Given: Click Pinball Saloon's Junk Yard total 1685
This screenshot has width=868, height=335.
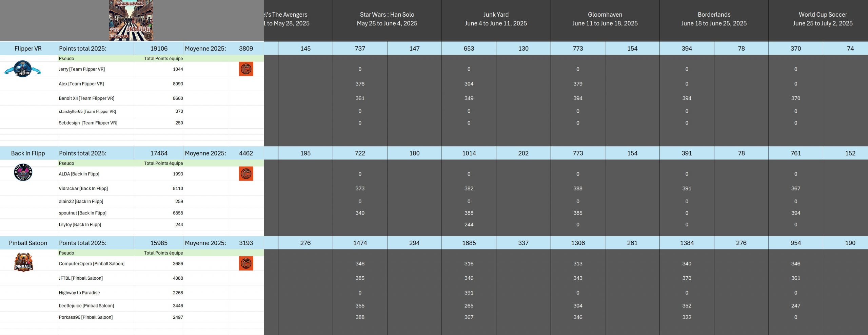Looking at the screenshot, I should (469, 243).
